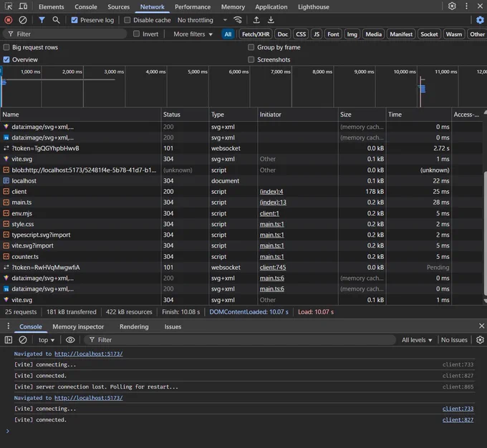The height and width of the screenshot is (448, 487).
Task: Open network conditions wifi icon
Action: [x=238, y=20]
